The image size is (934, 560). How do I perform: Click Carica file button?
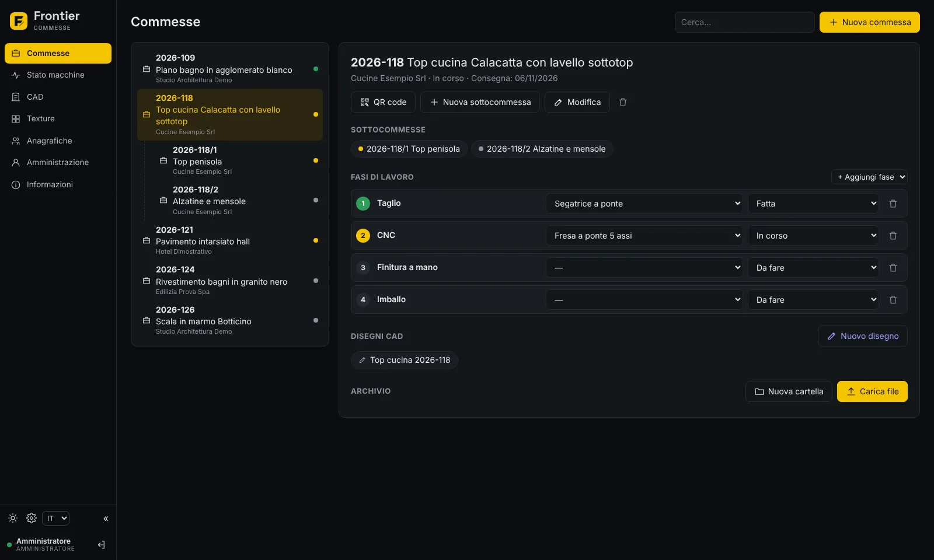[872, 391]
